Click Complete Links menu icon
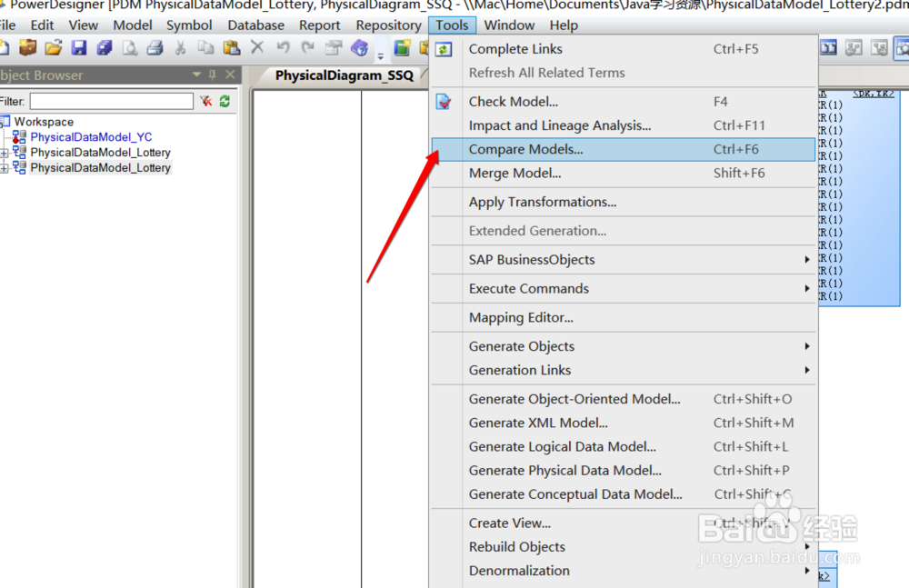Viewport: 909px width, 588px height. [445, 49]
